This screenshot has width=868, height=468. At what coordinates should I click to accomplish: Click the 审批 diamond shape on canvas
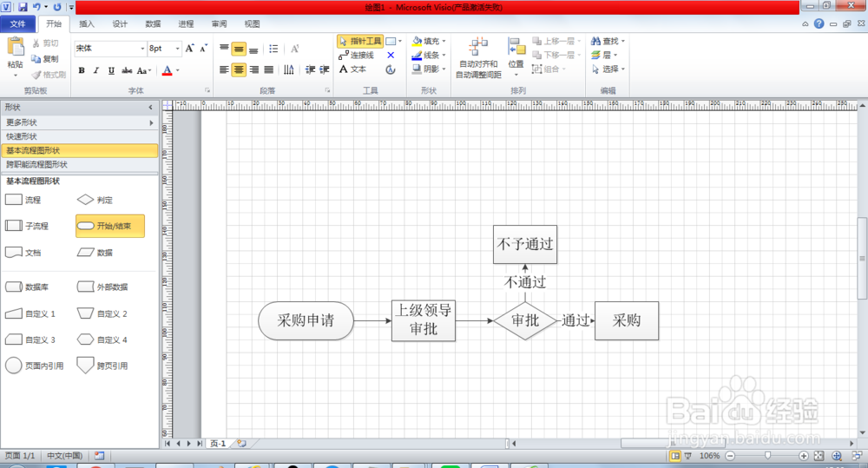[x=525, y=320]
